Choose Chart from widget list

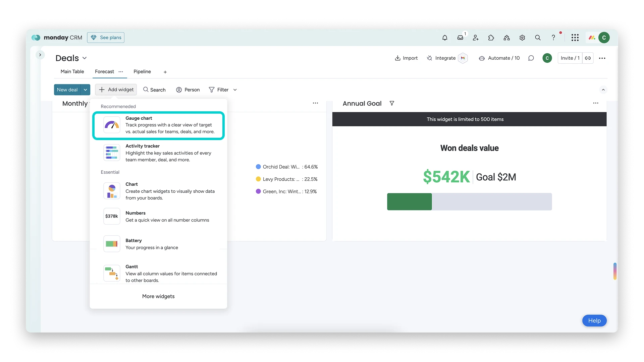pyautogui.click(x=158, y=191)
